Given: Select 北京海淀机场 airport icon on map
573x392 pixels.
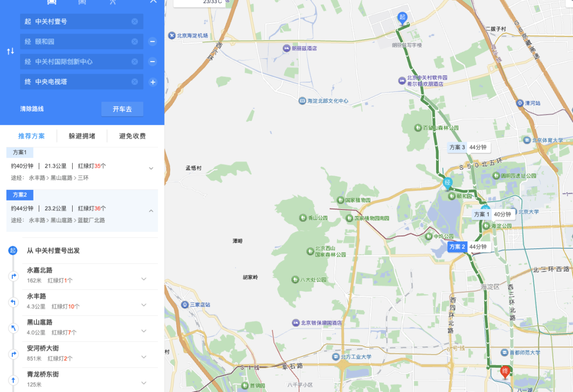Looking at the screenshot, I should point(172,36).
